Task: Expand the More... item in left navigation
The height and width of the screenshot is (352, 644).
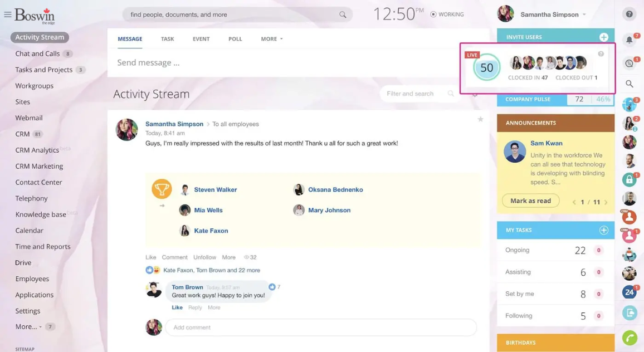Action: 28,326
